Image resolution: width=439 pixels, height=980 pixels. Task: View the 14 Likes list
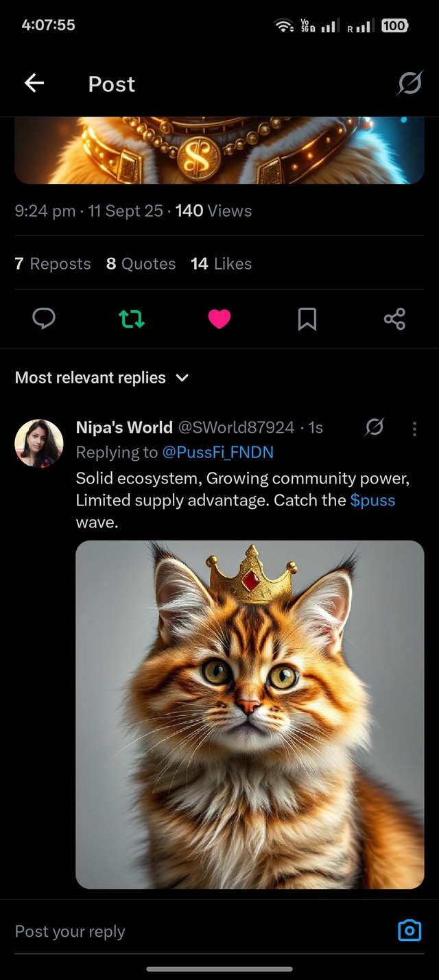(221, 264)
